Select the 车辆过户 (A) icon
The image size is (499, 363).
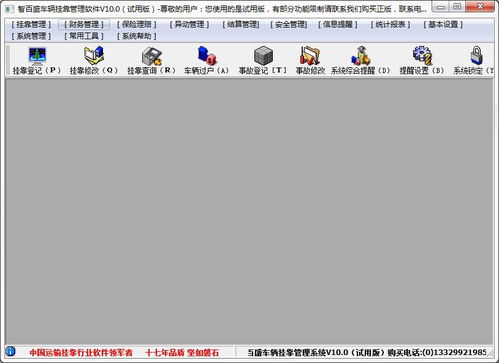coord(206,55)
